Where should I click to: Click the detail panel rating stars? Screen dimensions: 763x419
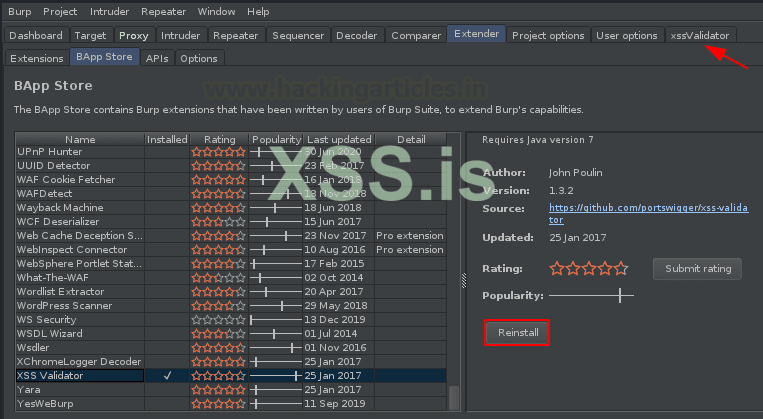click(589, 269)
